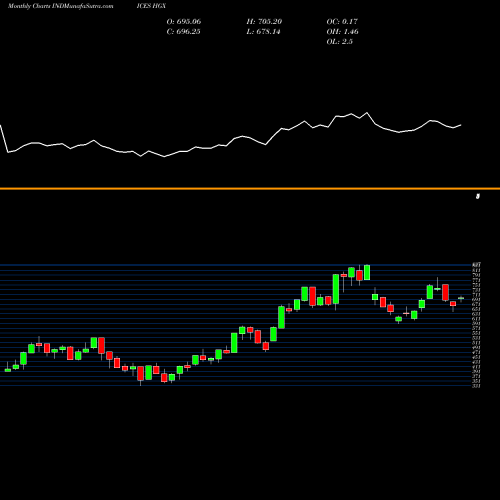Select the 'ICES HGX' symbol label
This screenshot has height=500, width=500.
(151, 6)
